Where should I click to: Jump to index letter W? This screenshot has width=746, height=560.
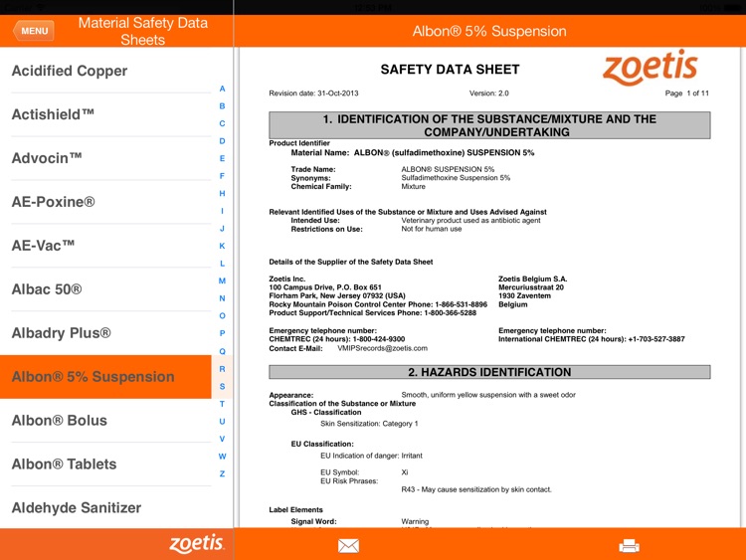[222, 457]
